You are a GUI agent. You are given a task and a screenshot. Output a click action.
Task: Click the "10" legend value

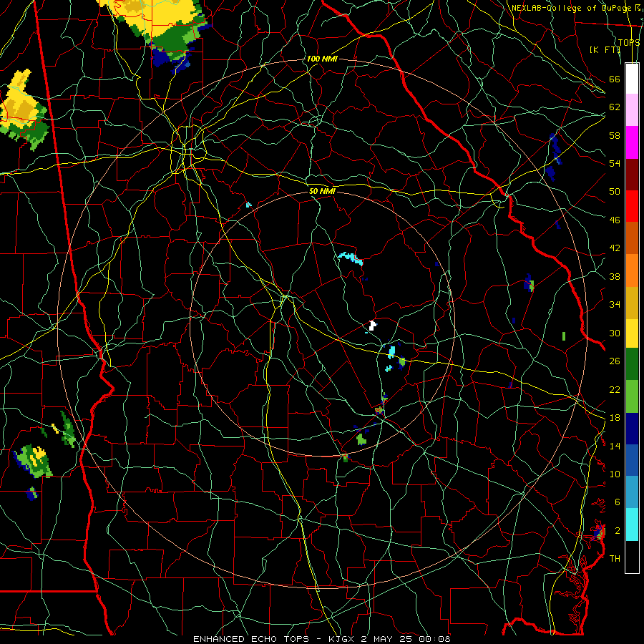(615, 474)
